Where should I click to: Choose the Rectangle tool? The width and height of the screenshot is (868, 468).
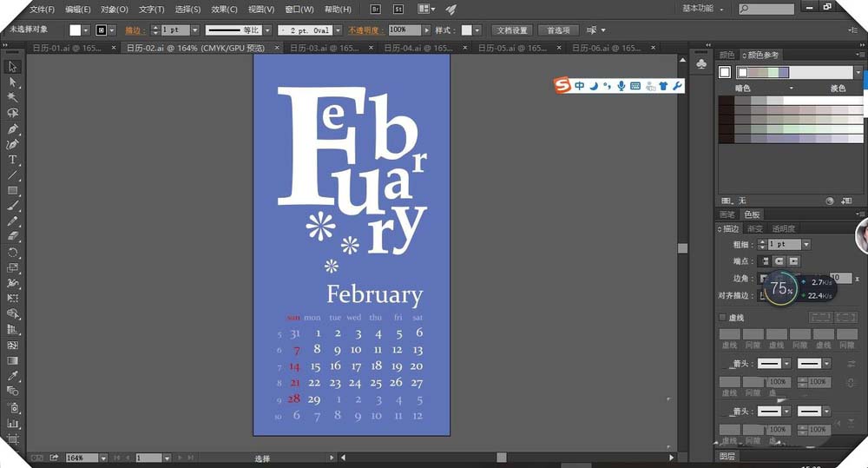(x=13, y=190)
